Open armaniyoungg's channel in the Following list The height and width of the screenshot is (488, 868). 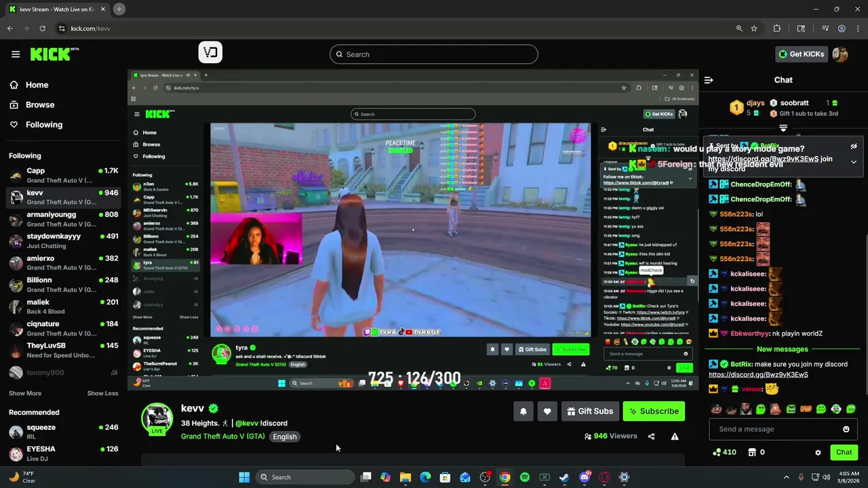[x=64, y=219]
